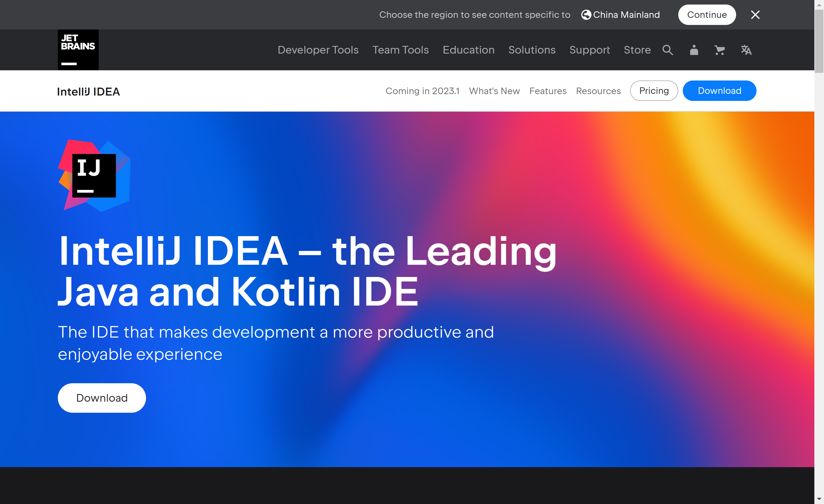Click the tagline "The IDE that makes development"
This screenshot has width=824, height=504.
pos(187,332)
